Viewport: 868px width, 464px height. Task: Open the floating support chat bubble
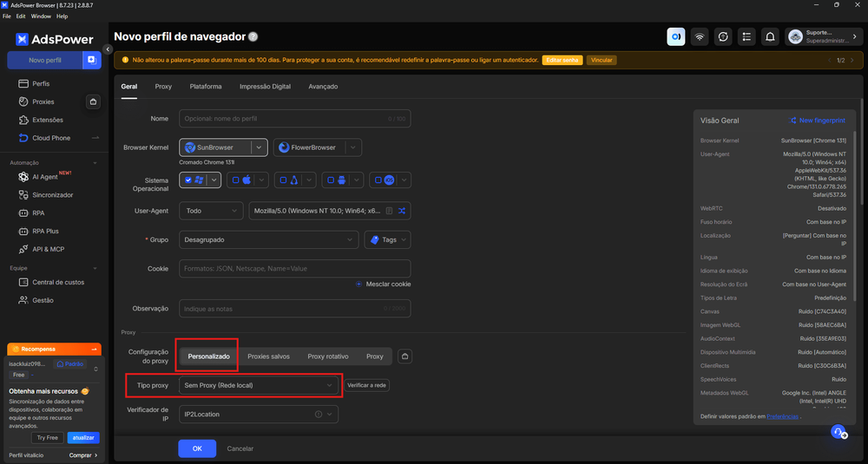pyautogui.click(x=838, y=432)
